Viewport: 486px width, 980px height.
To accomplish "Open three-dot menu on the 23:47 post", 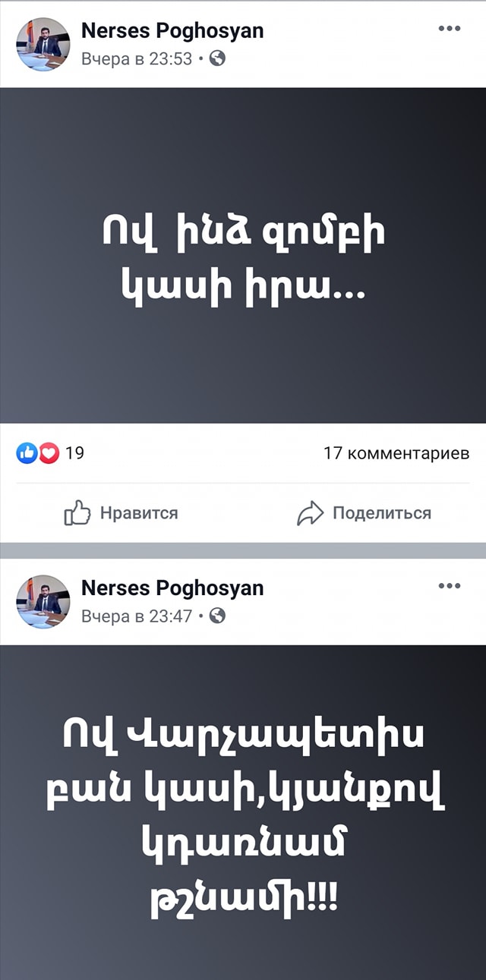I will (450, 586).
